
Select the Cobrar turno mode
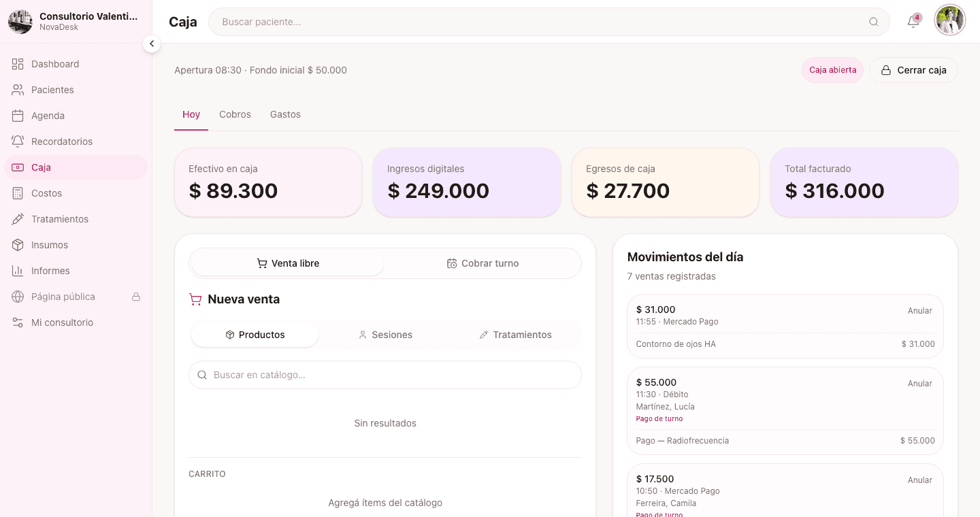tap(483, 263)
